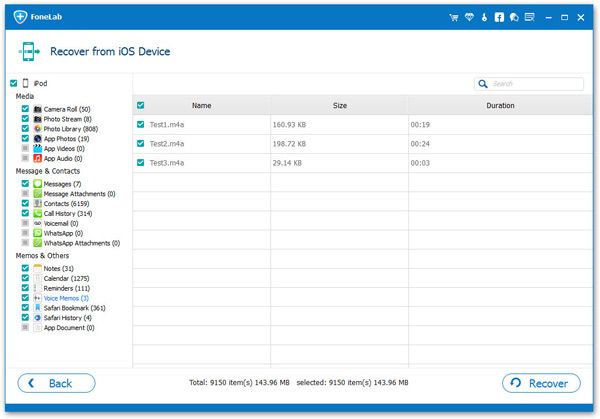
Task: Click the Voicemail icon
Action: pyautogui.click(x=38, y=223)
